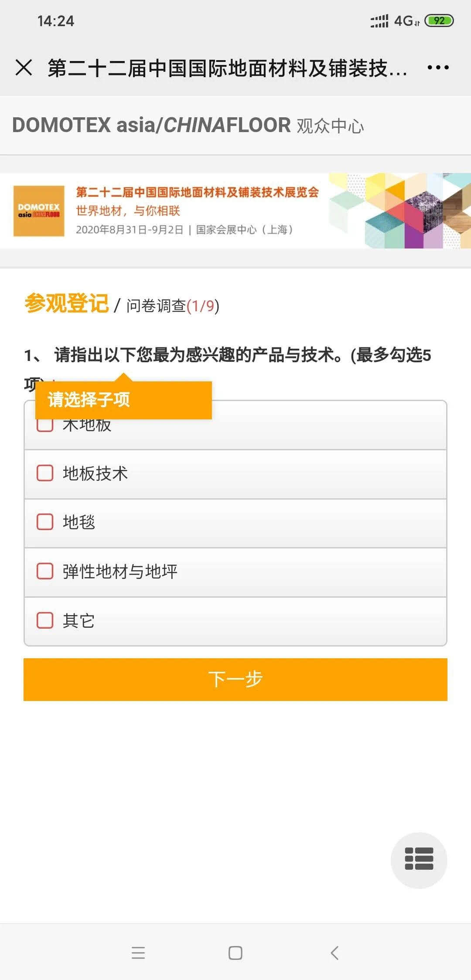Open the three-dot more options menu
The width and height of the screenshot is (471, 980).
tap(438, 68)
